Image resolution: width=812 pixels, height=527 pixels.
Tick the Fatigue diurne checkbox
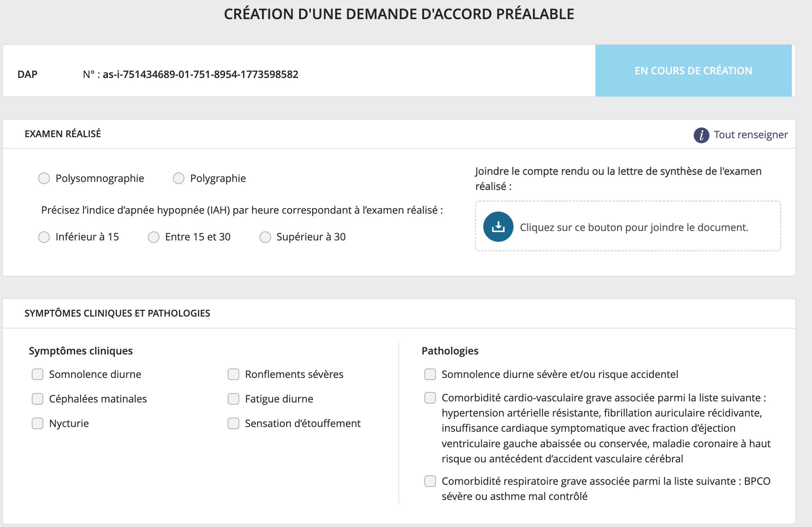pyautogui.click(x=233, y=399)
